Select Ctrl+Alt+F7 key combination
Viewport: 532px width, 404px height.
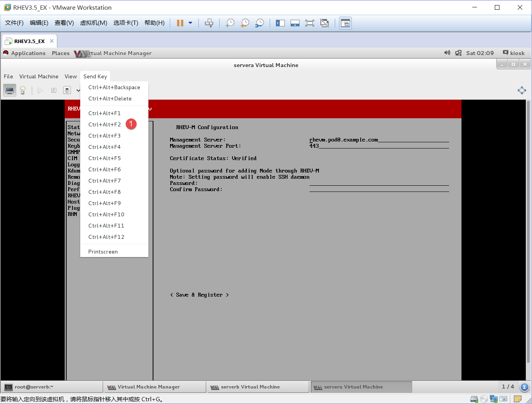click(x=114, y=181)
